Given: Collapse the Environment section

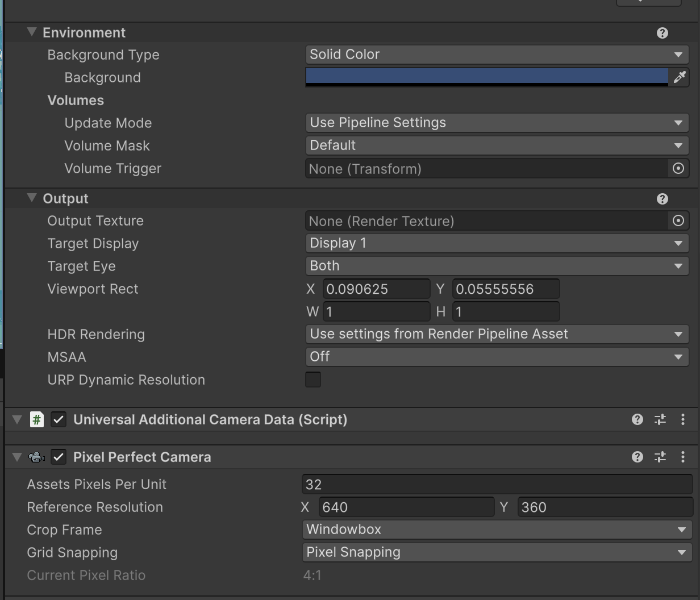Looking at the screenshot, I should pyautogui.click(x=31, y=32).
